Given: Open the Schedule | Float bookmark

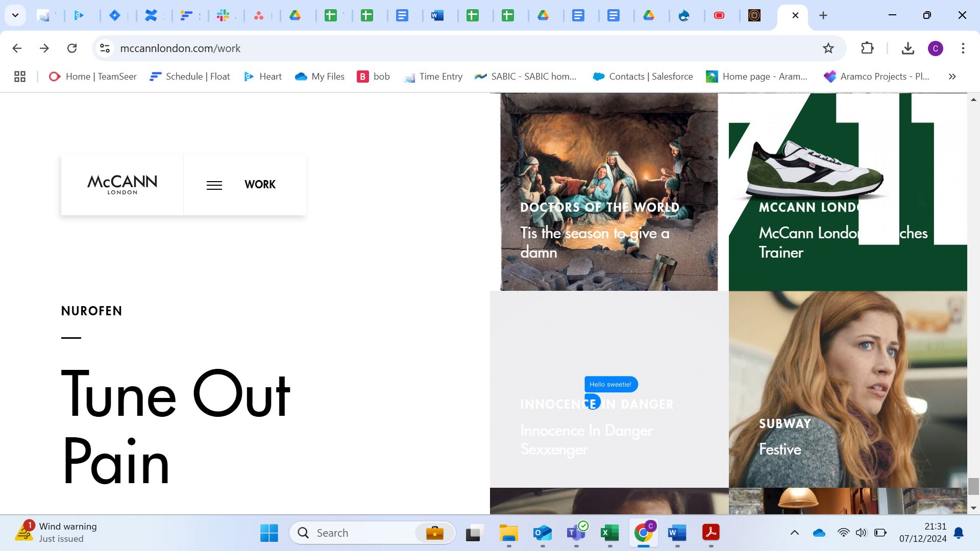Looking at the screenshot, I should pyautogui.click(x=189, y=77).
